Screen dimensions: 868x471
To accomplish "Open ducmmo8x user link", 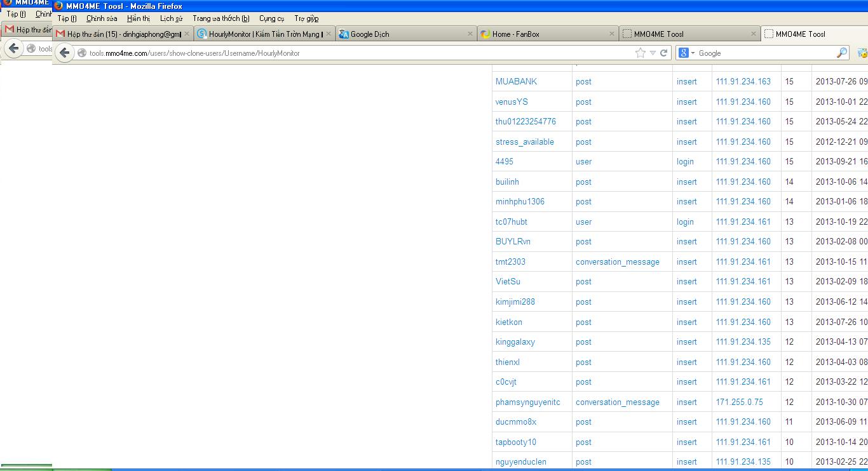I will 516,421.
